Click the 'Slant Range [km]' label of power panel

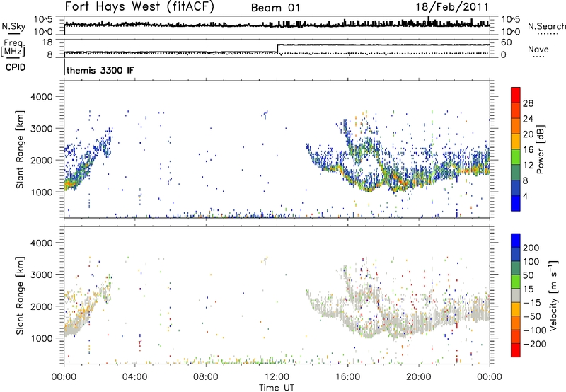pyautogui.click(x=20, y=149)
